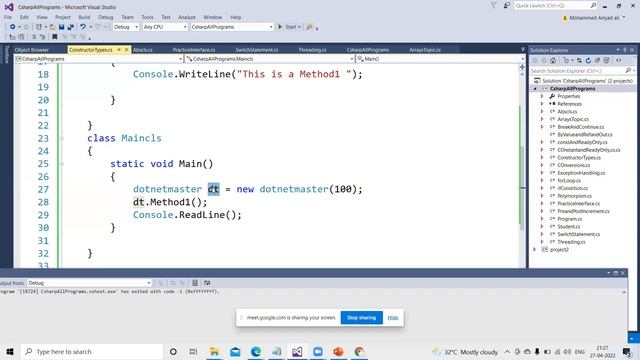The width and height of the screenshot is (640, 360).
Task: Click the Save All icon in the toolbar
Action: 71,27
